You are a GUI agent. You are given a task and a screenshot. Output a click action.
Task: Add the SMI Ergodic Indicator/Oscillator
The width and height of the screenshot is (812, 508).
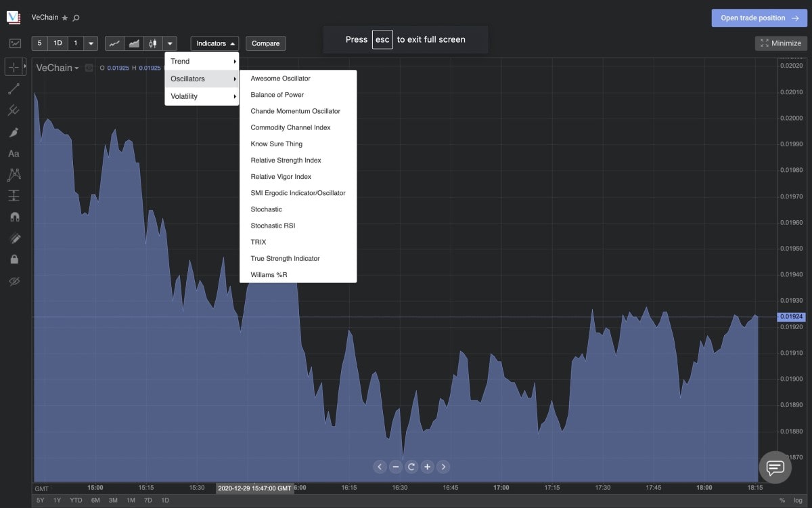pos(298,193)
